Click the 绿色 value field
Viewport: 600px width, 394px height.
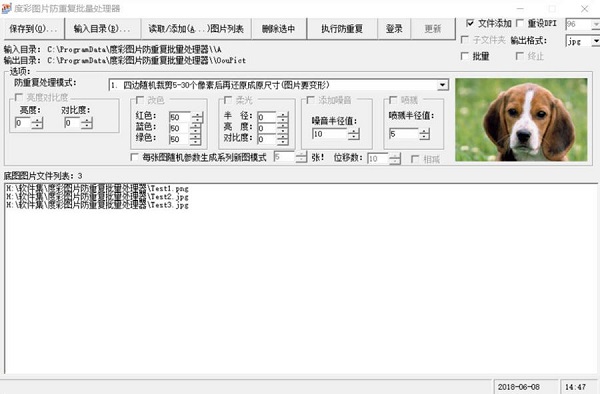tap(179, 139)
